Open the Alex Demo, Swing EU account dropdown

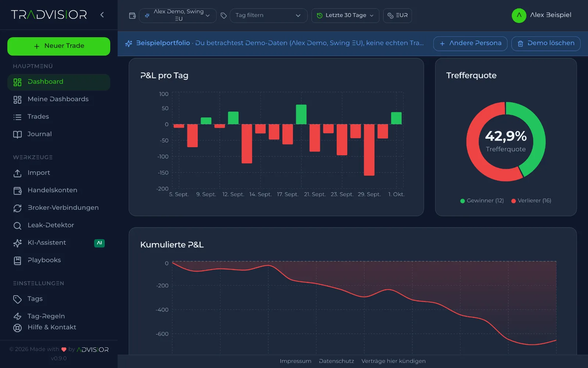click(x=178, y=15)
